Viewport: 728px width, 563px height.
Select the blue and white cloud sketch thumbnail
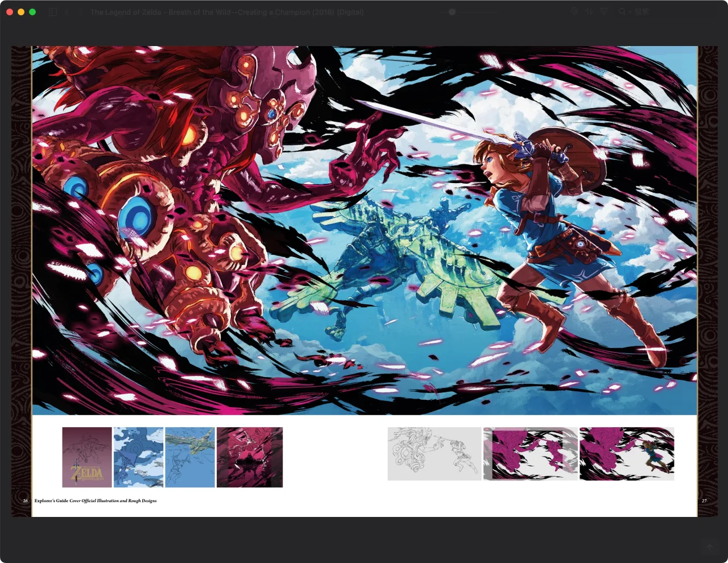139,457
